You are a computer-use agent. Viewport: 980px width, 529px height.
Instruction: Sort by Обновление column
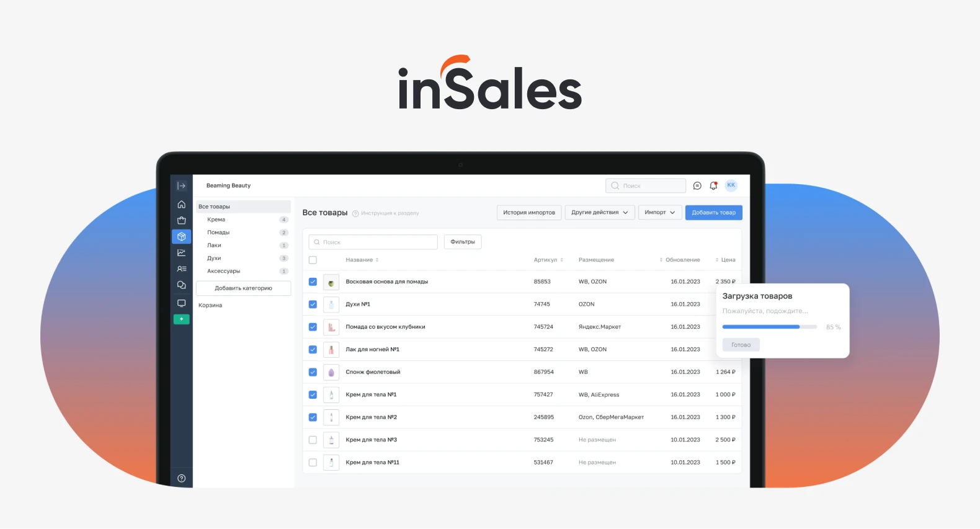(680, 260)
